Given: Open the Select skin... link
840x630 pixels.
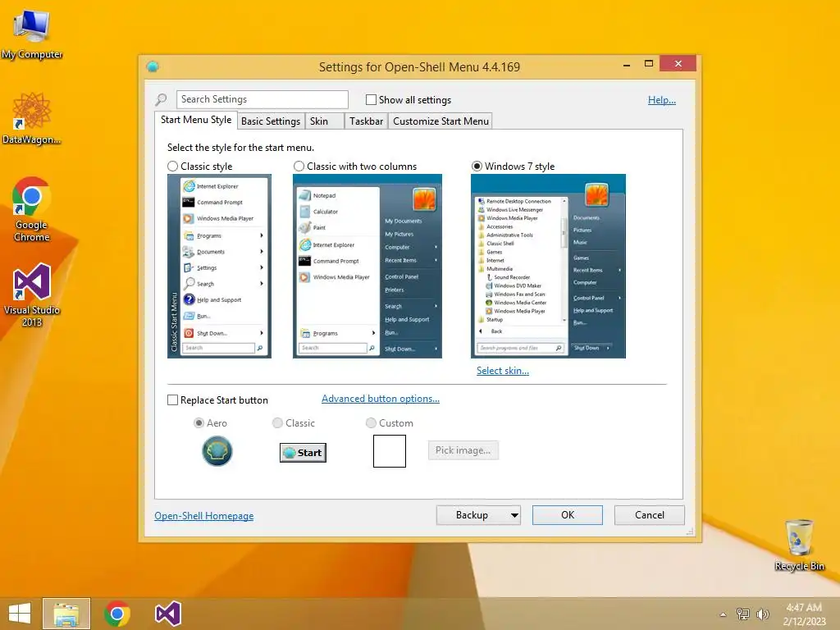Looking at the screenshot, I should pyautogui.click(x=503, y=371).
